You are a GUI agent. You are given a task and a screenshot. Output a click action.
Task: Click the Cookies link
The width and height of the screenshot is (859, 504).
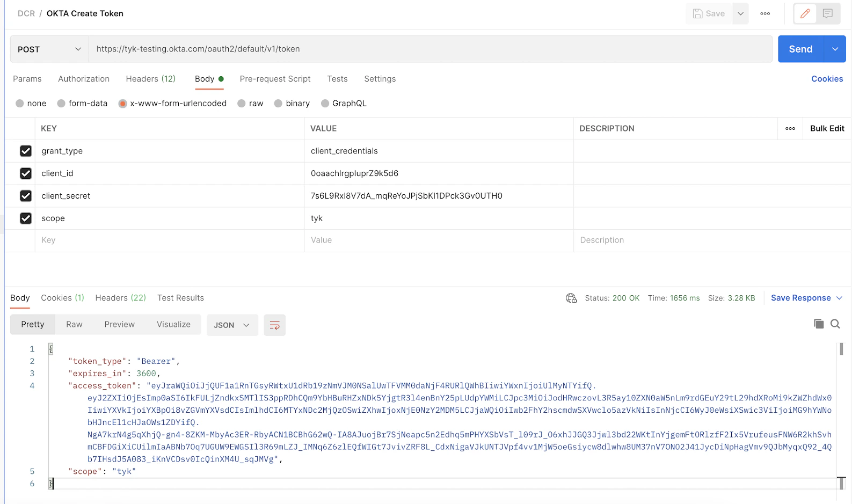click(827, 79)
